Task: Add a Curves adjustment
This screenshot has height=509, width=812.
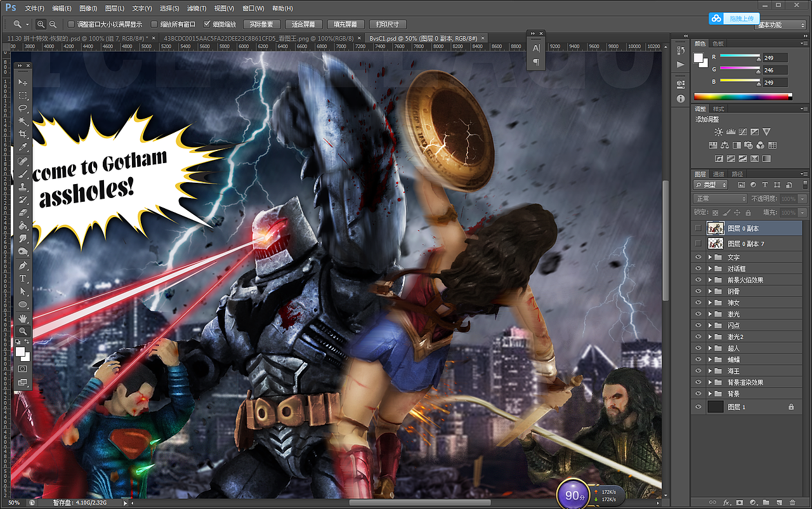Action: (742, 132)
